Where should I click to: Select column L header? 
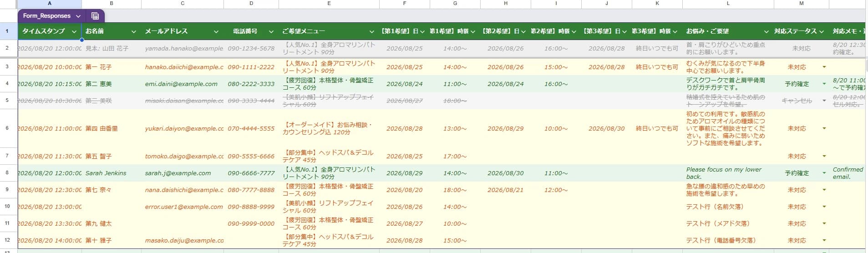728,4
